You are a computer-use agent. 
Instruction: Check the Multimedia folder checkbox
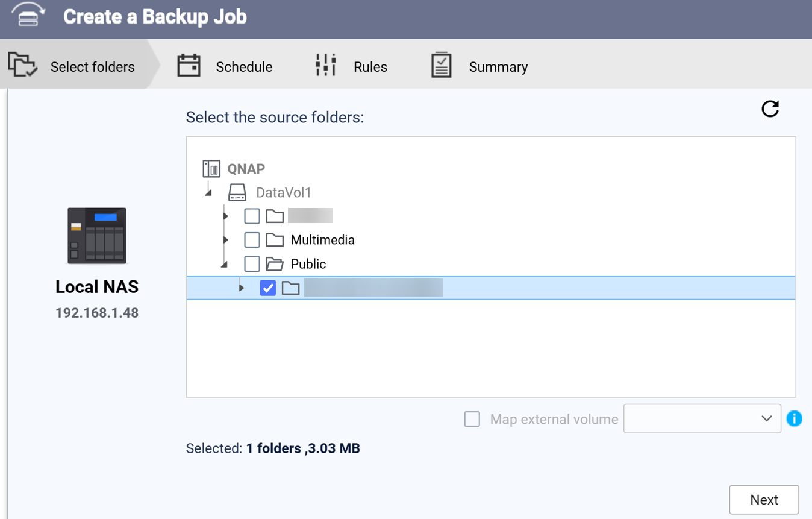click(x=252, y=240)
